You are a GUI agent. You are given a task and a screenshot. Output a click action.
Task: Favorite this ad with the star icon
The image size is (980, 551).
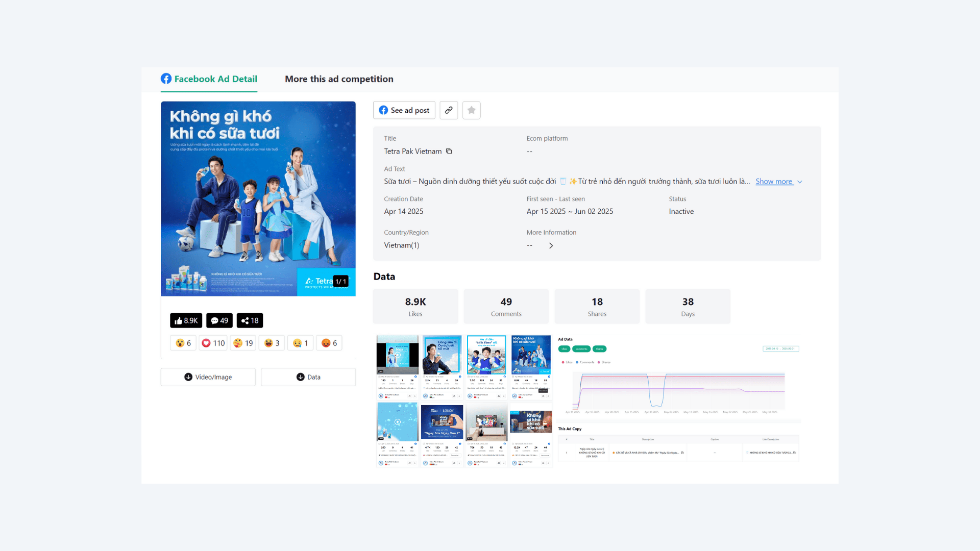pyautogui.click(x=471, y=110)
